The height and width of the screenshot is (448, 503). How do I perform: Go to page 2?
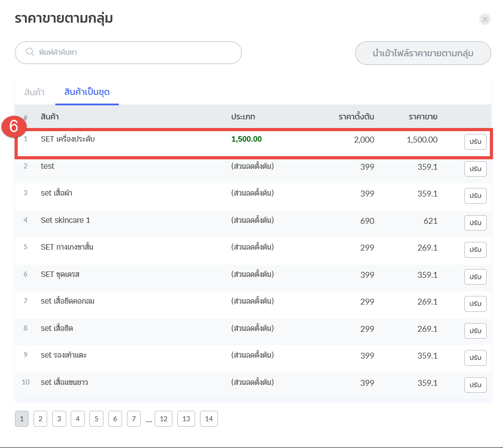tap(40, 419)
